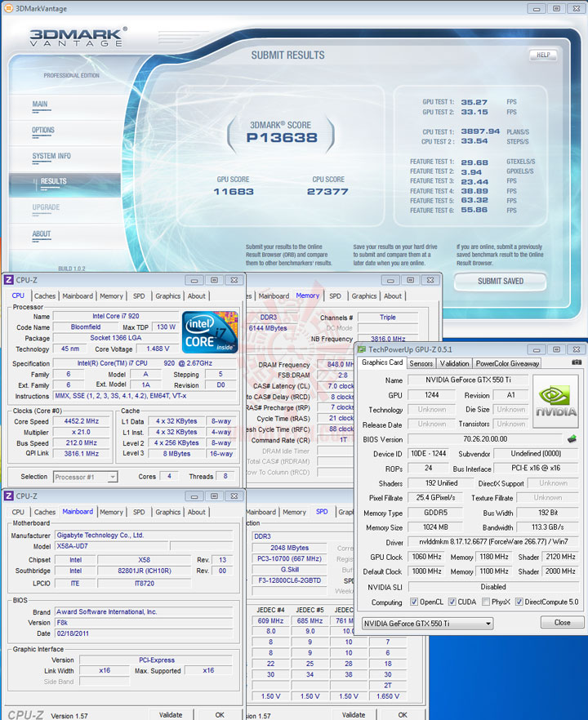The width and height of the screenshot is (588, 720).
Task: Open About tab in bottom-left CPU-Z window
Action: pyautogui.click(x=197, y=512)
